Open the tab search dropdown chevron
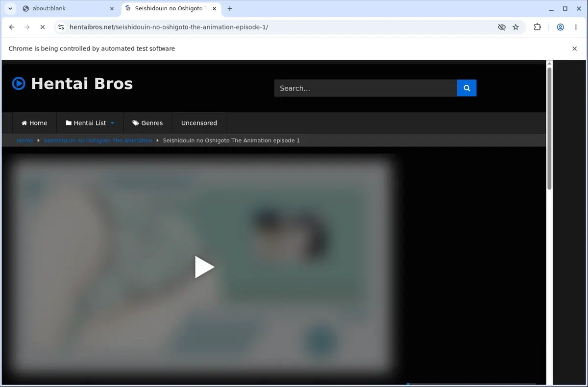 pos(10,8)
